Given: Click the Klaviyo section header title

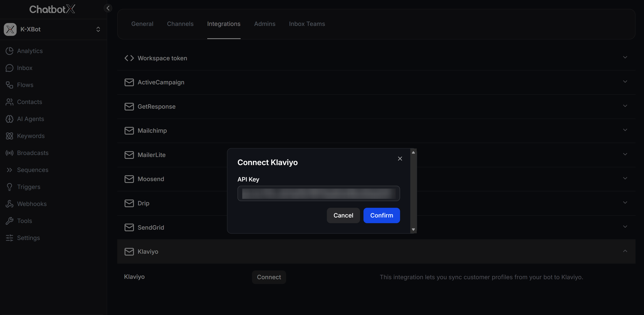Looking at the screenshot, I should pos(148,252).
